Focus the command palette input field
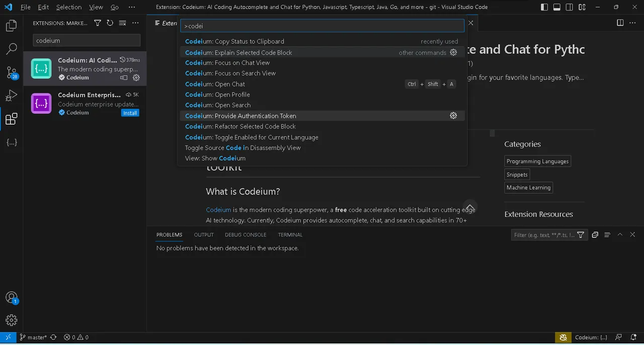Screen dimensions: 644x345 click(x=322, y=26)
